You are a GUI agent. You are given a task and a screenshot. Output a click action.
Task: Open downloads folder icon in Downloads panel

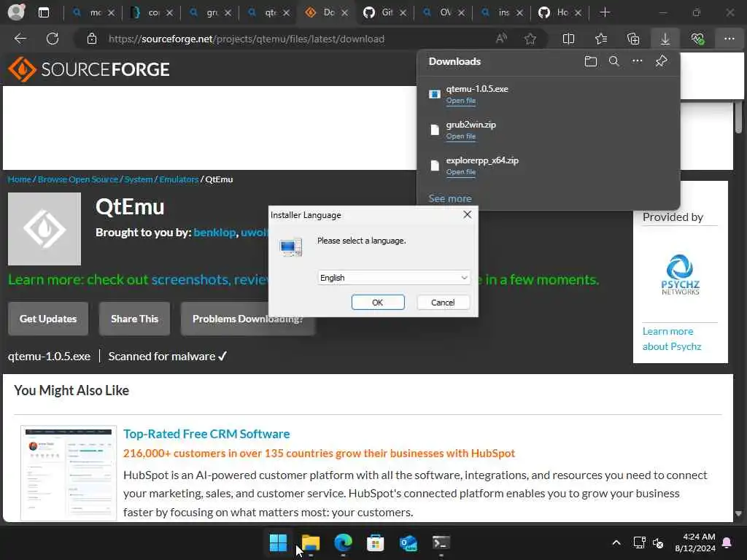(591, 61)
